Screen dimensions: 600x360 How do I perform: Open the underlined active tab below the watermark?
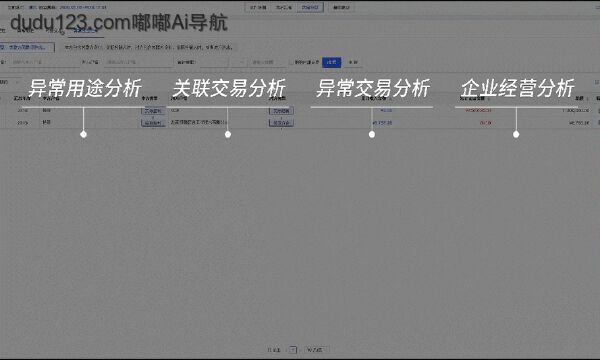86,31
